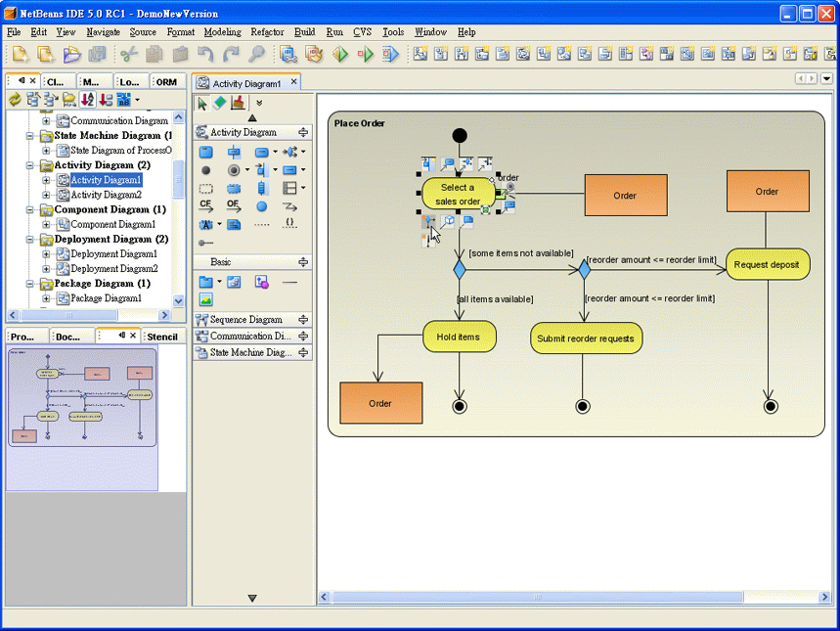Open the Refactor menu
840x631 pixels.
(267, 32)
